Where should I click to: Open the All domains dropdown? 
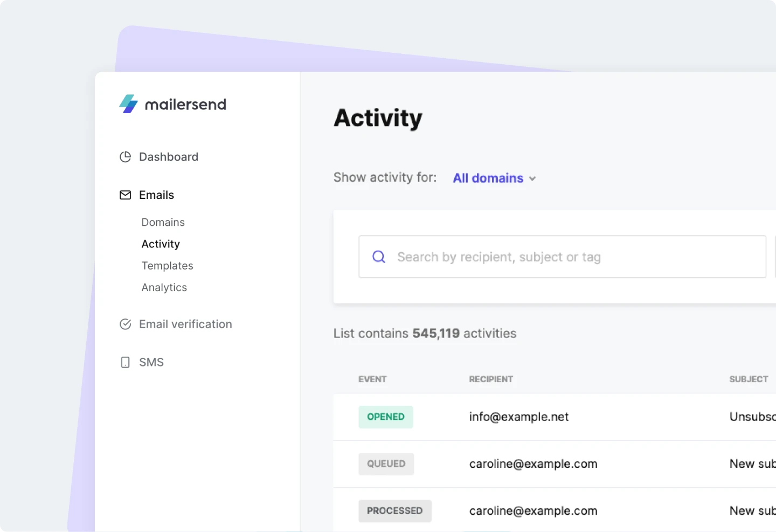click(x=494, y=178)
